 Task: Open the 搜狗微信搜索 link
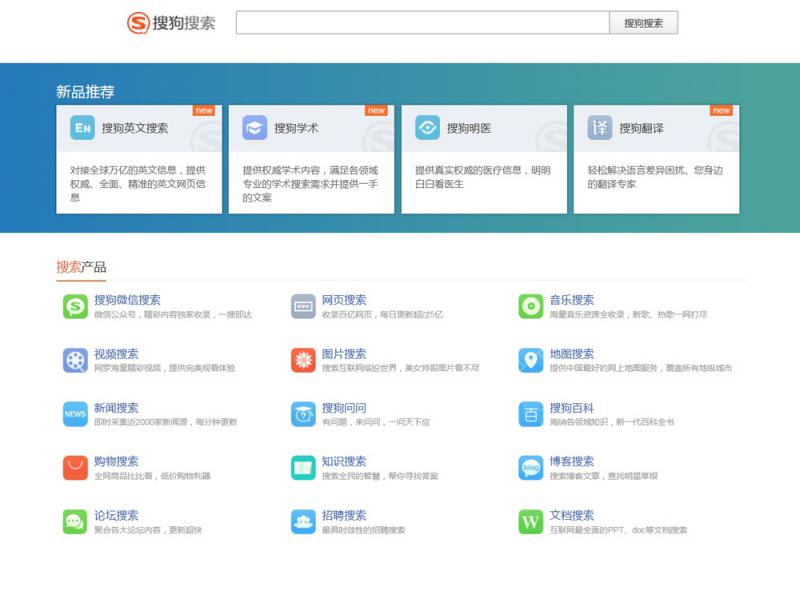[x=127, y=300]
